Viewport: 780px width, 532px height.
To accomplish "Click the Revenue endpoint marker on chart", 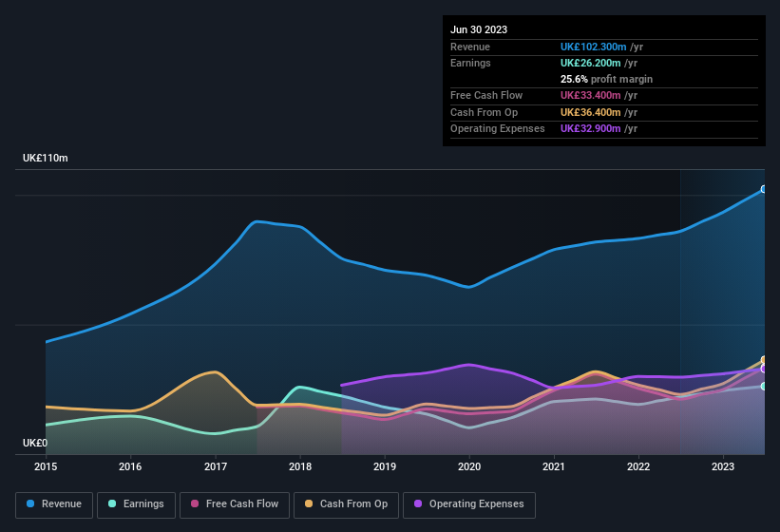I will 764,190.
